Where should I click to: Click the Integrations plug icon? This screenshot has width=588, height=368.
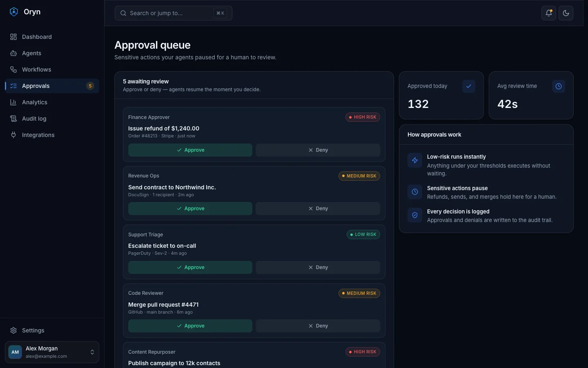pyautogui.click(x=13, y=135)
